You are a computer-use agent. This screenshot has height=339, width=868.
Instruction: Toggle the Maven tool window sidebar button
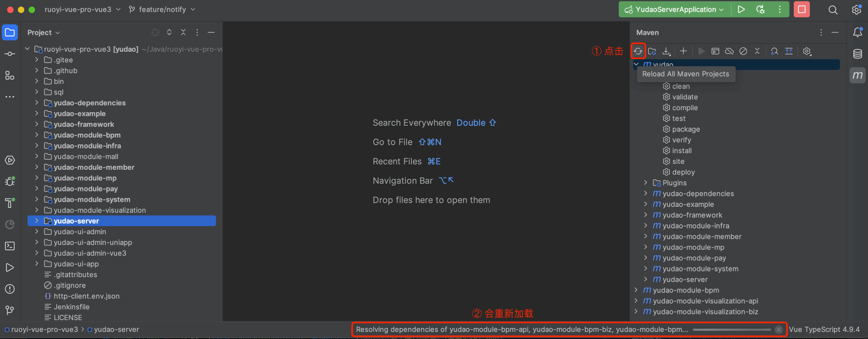pyautogui.click(x=857, y=76)
